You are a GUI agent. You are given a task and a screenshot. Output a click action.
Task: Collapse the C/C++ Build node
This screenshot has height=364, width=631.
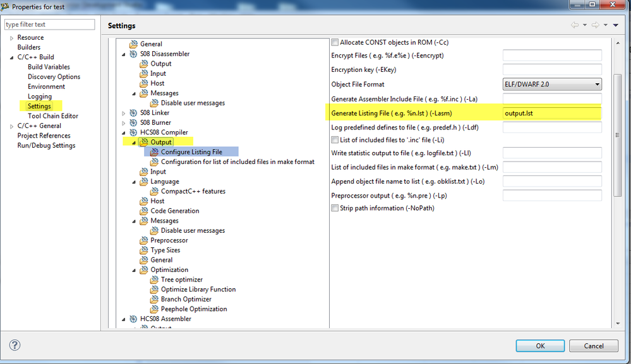[x=11, y=57]
